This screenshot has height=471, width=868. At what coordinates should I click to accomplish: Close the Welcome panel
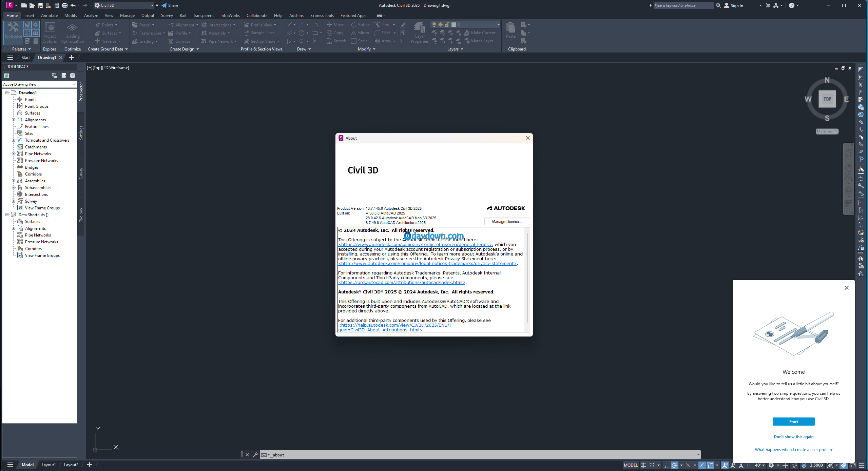coord(846,288)
